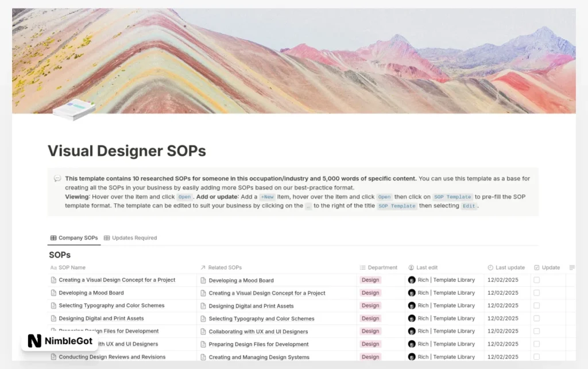Click the Last edit column header
Image resolution: width=588 pixels, height=369 pixels.
coord(423,267)
